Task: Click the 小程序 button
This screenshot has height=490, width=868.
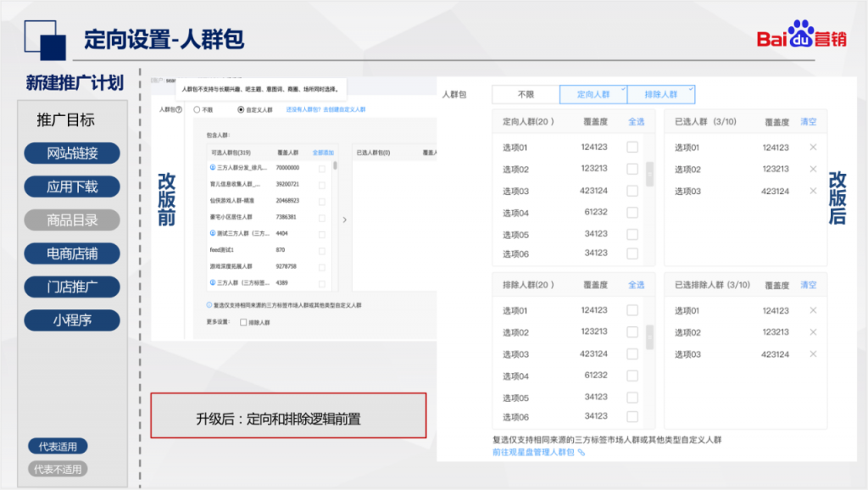Action: coord(72,320)
